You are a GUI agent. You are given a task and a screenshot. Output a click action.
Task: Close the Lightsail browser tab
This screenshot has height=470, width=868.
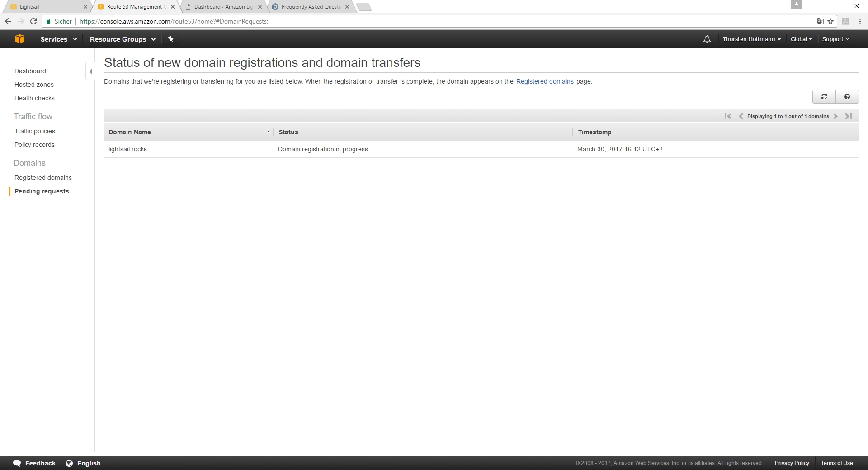(x=85, y=7)
